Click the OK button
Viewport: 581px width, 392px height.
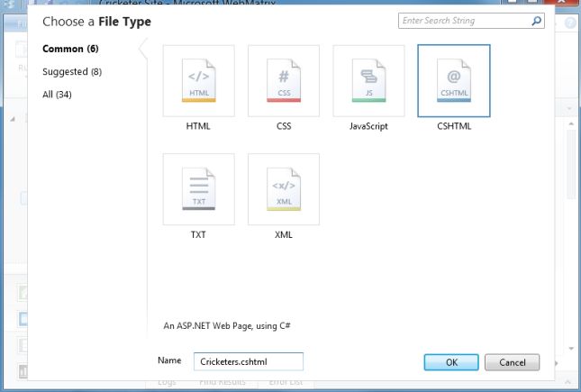tap(451, 362)
